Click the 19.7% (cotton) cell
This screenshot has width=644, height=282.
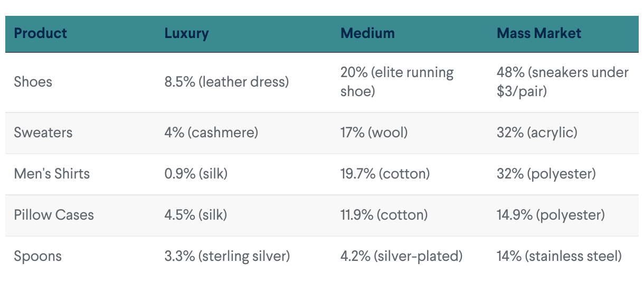tap(385, 174)
